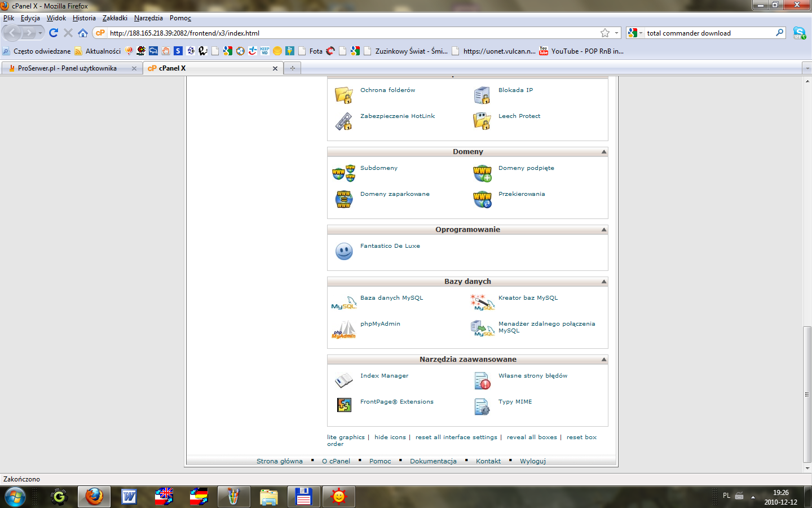Image resolution: width=812 pixels, height=508 pixels.
Task: Open Microsoft Word from the taskbar
Action: [x=129, y=497]
